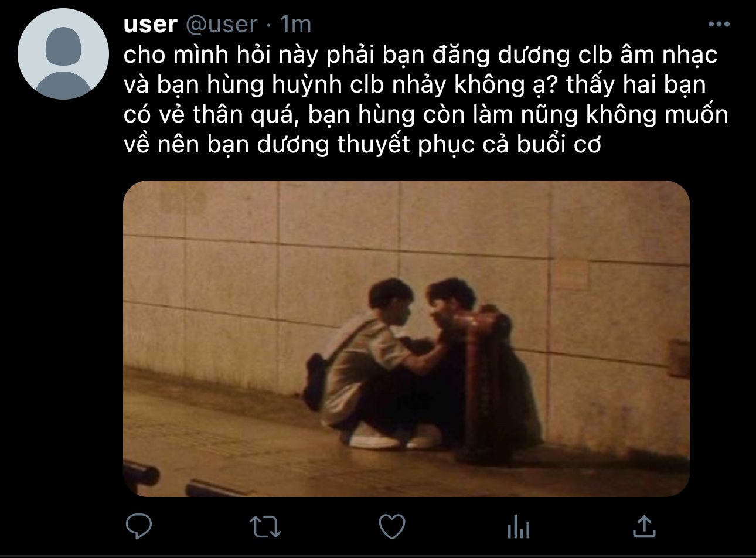
Task: Visit the @user handle profile
Action: (222, 25)
